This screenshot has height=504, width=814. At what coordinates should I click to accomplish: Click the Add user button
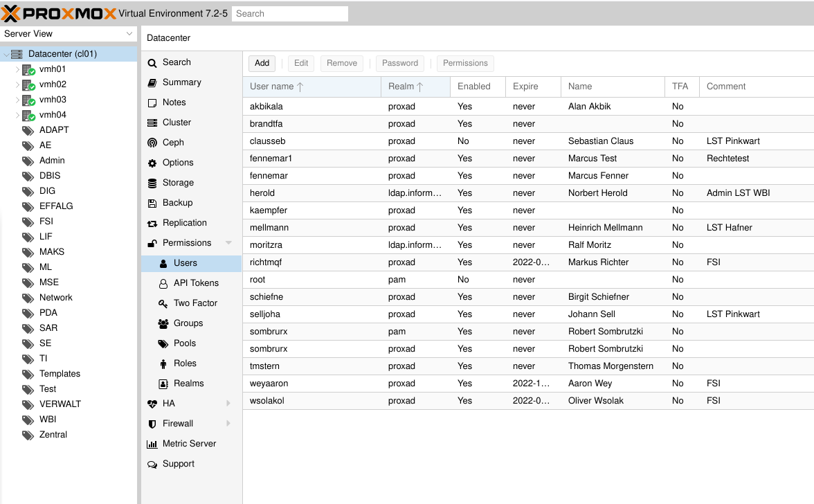click(x=262, y=63)
